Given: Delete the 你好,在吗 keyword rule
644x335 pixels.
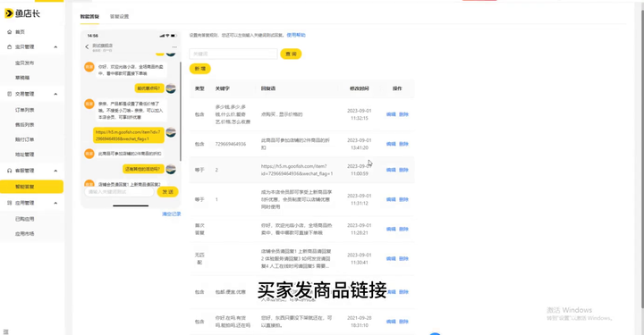Looking at the screenshot, I should pyautogui.click(x=403, y=322).
